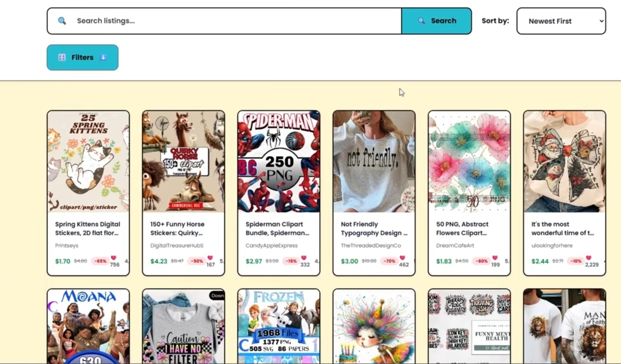Open the abstract flowers 50 PNG thumbnail
The image size is (621, 364).
point(469,161)
